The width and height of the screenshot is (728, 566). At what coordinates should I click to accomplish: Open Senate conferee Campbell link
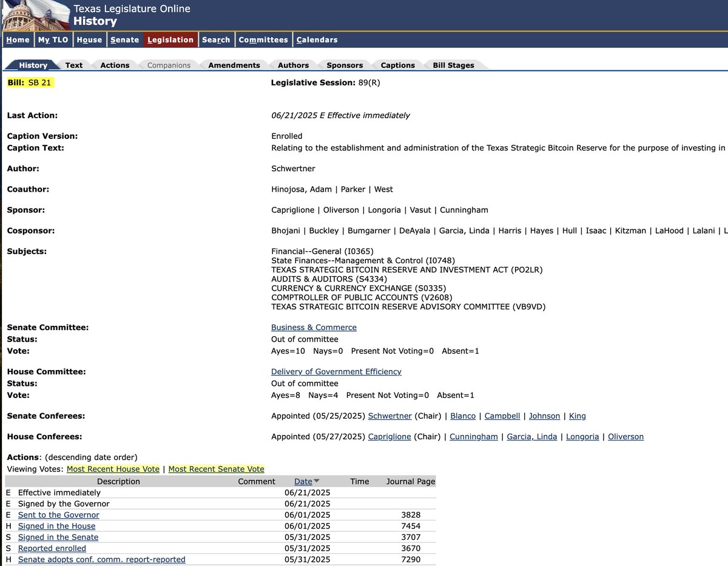coord(502,416)
